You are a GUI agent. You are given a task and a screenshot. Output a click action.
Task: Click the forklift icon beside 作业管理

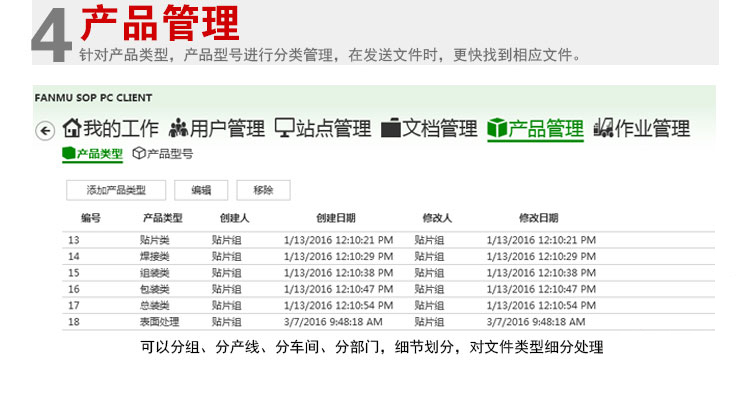(x=604, y=128)
